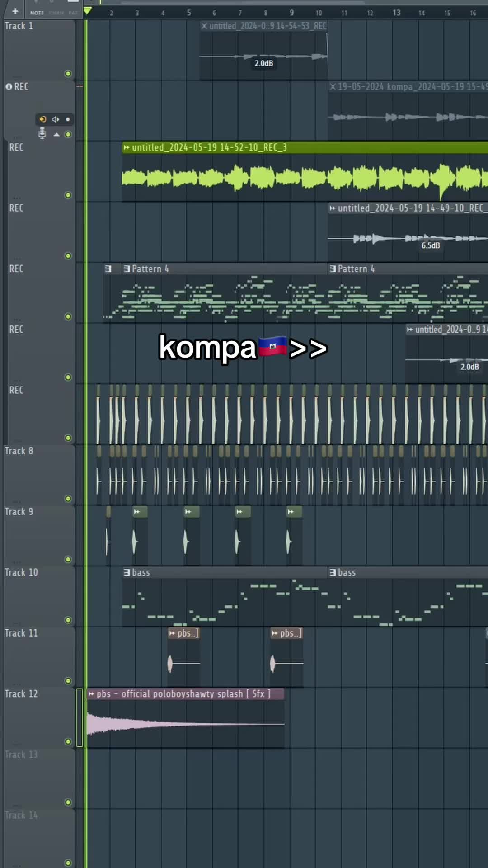Screen dimensions: 488x868
Task: Click the X icon on the 19-05-2024 kompa clip
Action: click(333, 87)
